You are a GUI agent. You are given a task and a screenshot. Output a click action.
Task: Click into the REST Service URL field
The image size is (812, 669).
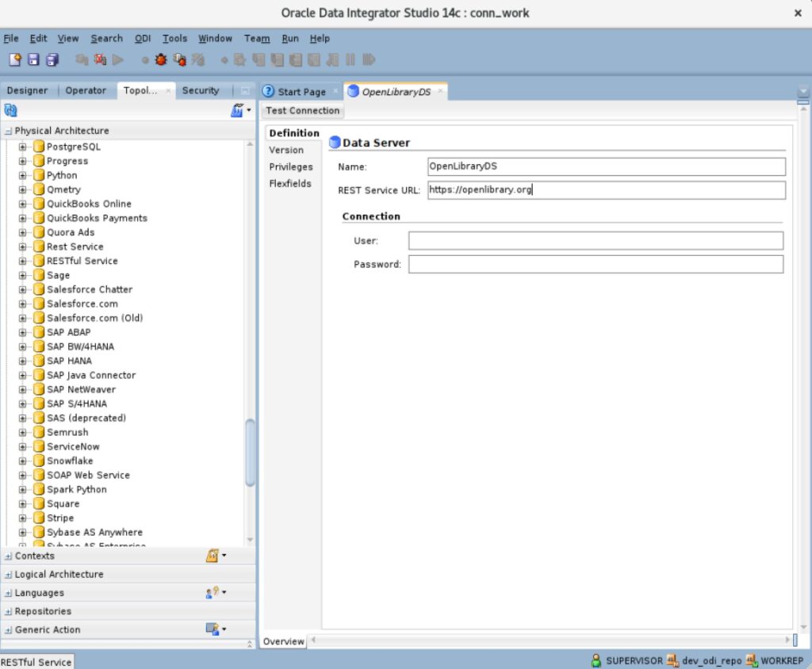click(x=607, y=190)
